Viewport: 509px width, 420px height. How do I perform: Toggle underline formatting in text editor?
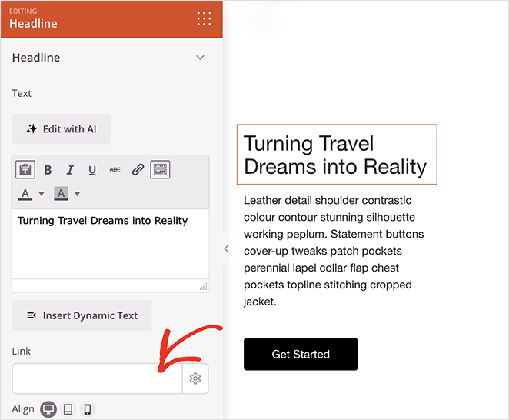point(92,170)
